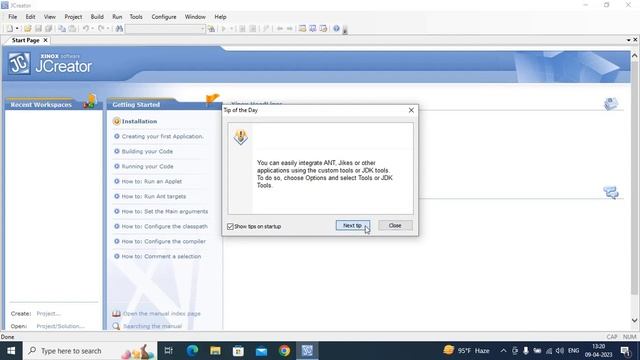Click Open Project/Solution... link
Viewport: 640px width, 360px height.
point(60,326)
